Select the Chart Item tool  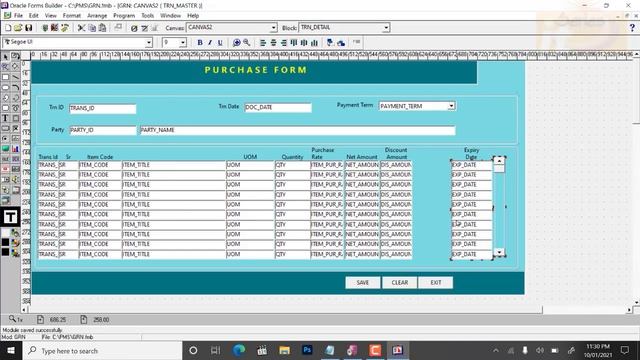tap(16, 149)
